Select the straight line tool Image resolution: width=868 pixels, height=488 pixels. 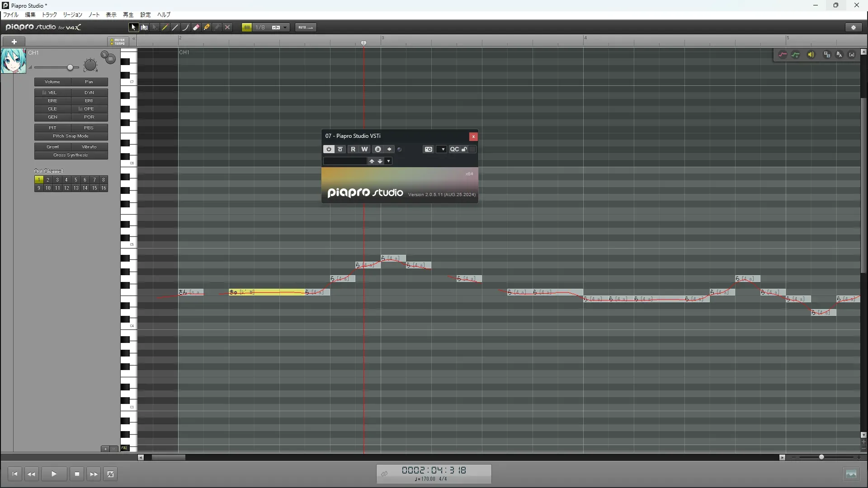pyautogui.click(x=175, y=28)
